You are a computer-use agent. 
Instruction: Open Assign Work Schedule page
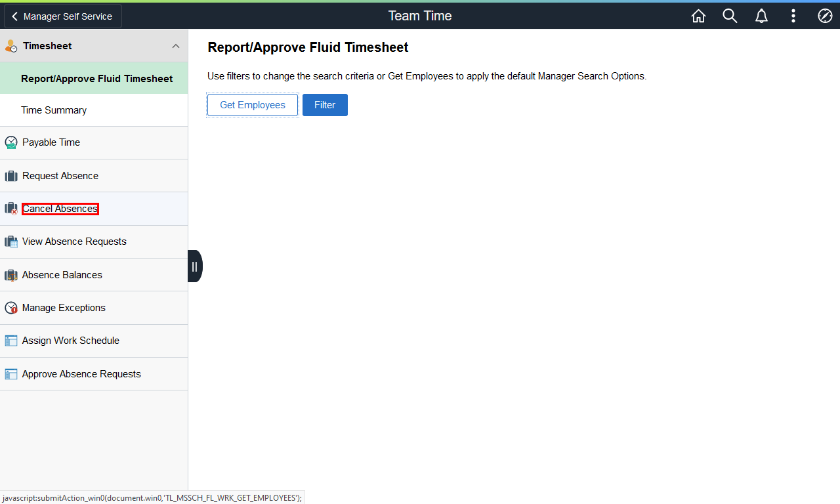tap(94, 341)
